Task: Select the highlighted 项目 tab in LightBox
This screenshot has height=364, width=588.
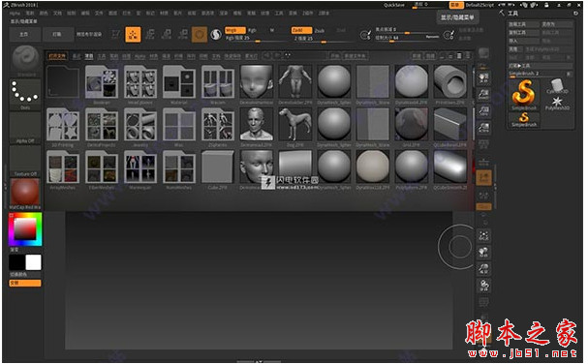Action: (89, 56)
